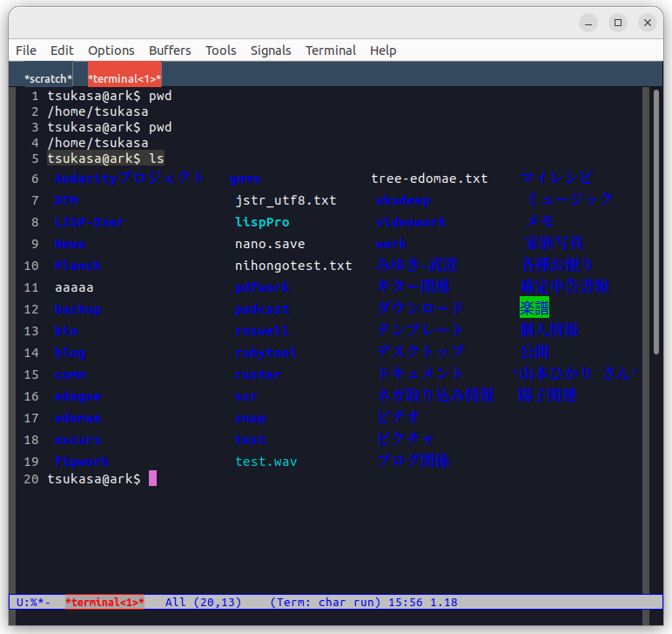Click the みゆき-武澄 directory name
672x634 pixels.
tap(417, 265)
